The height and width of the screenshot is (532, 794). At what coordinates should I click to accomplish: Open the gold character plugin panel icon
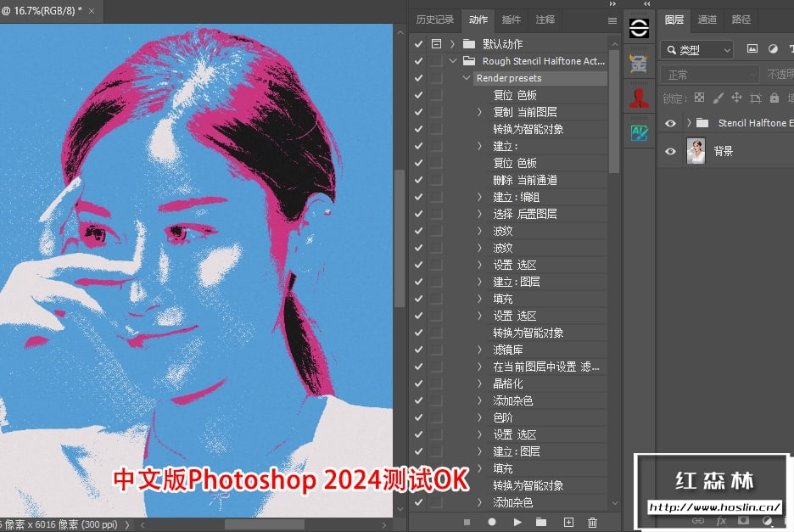click(639, 64)
